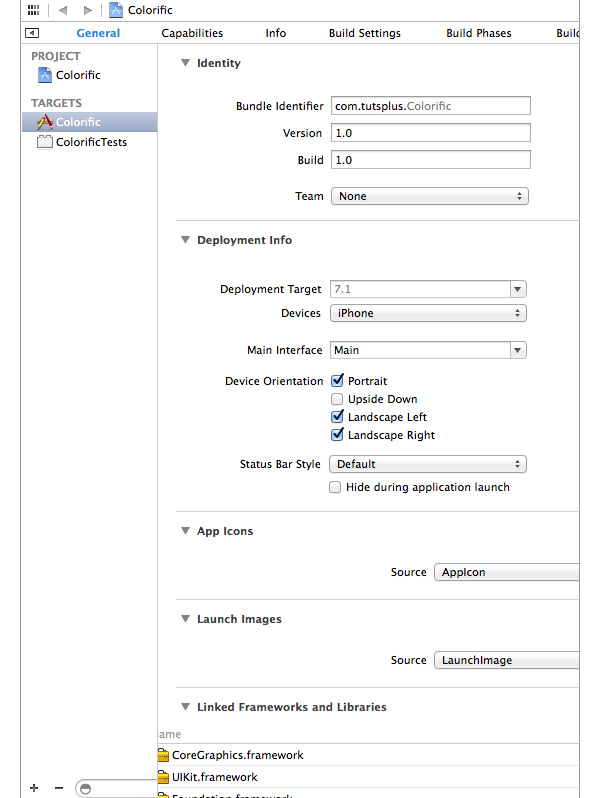Click the Main Interface text field
This screenshot has height=798, width=600.
pyautogui.click(x=420, y=350)
